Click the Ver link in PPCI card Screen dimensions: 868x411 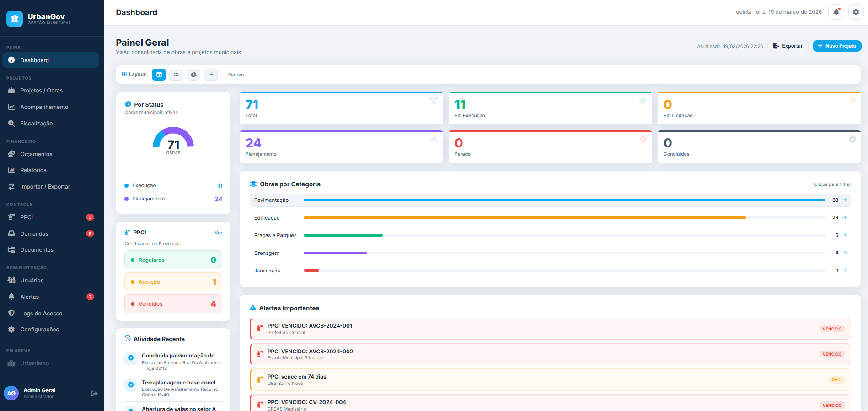(219, 233)
